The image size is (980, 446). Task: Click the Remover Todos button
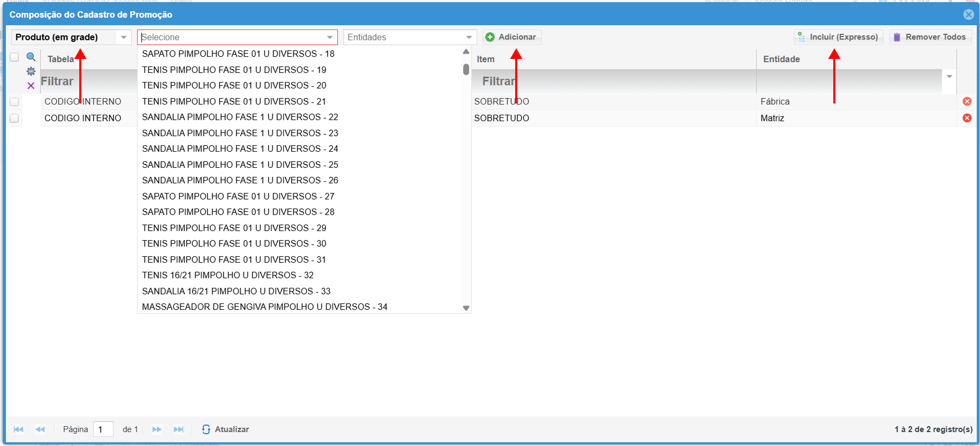point(930,37)
